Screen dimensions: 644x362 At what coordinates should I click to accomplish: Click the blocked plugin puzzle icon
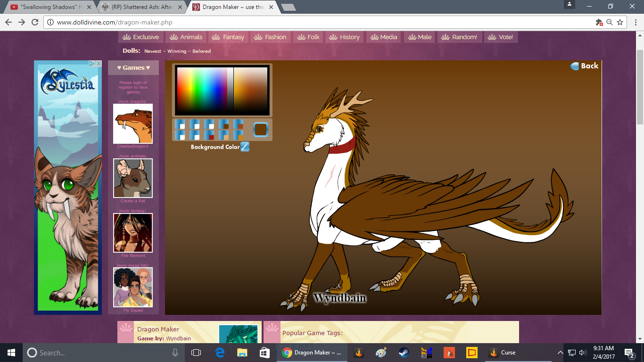(599, 22)
